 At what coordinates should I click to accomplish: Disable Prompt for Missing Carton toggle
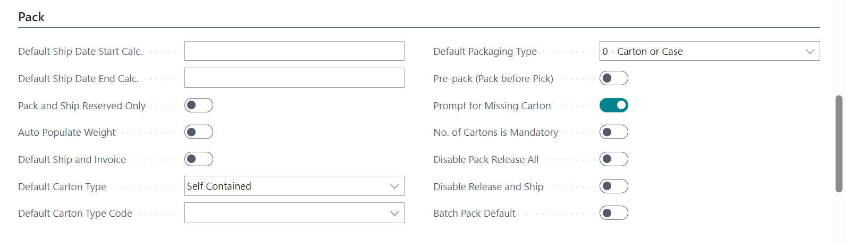pyautogui.click(x=613, y=105)
